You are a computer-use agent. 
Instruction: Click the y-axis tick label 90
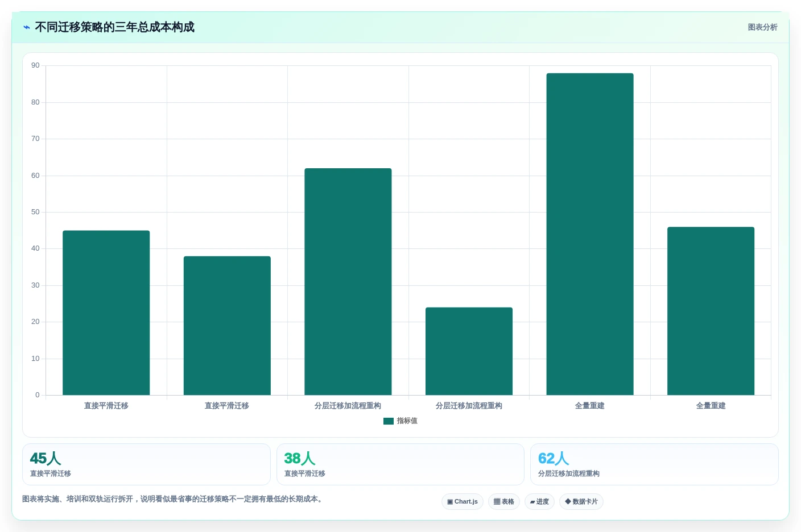(36, 65)
